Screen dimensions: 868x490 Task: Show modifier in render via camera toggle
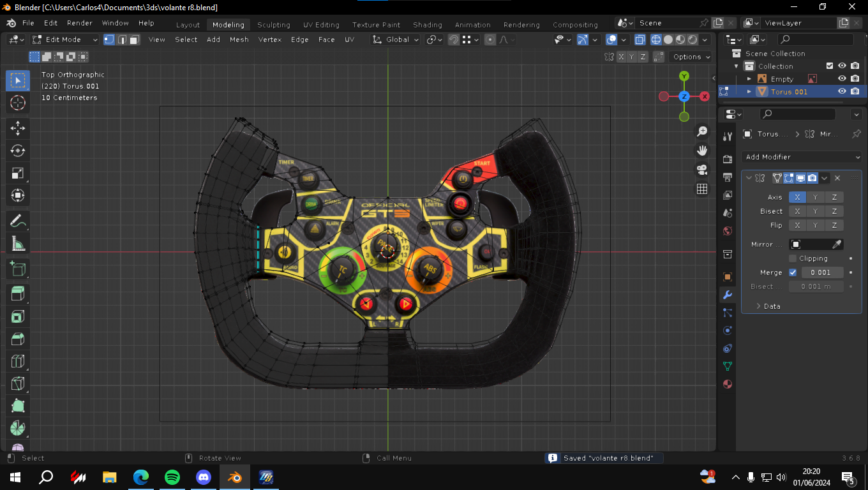click(x=812, y=178)
